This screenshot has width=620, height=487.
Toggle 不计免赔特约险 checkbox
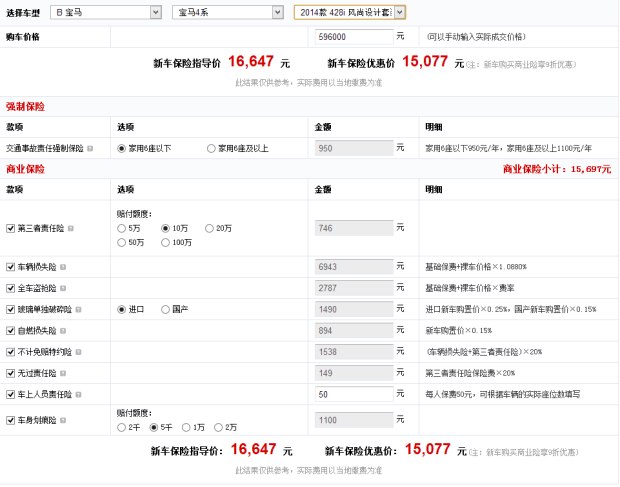pos(11,352)
